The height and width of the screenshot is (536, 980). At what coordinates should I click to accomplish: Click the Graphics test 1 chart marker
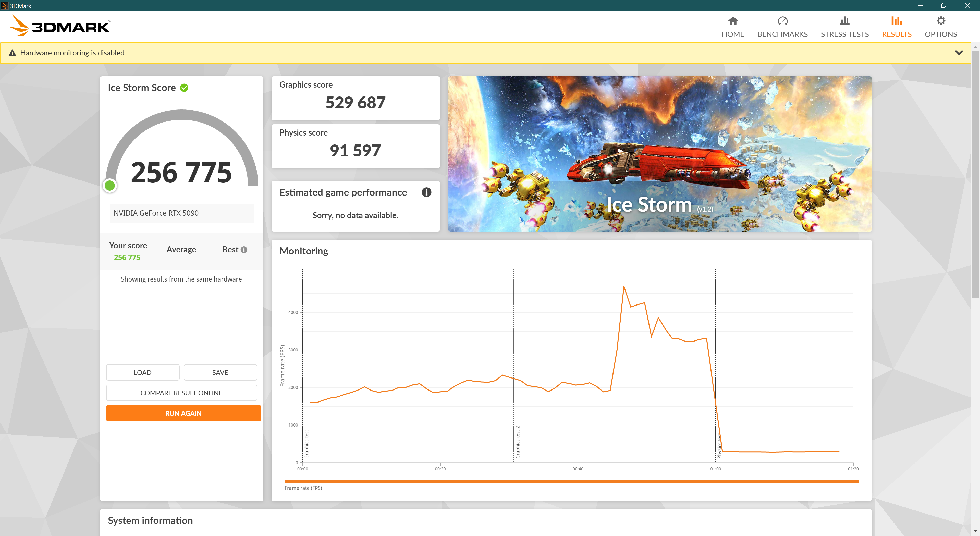[x=307, y=442]
